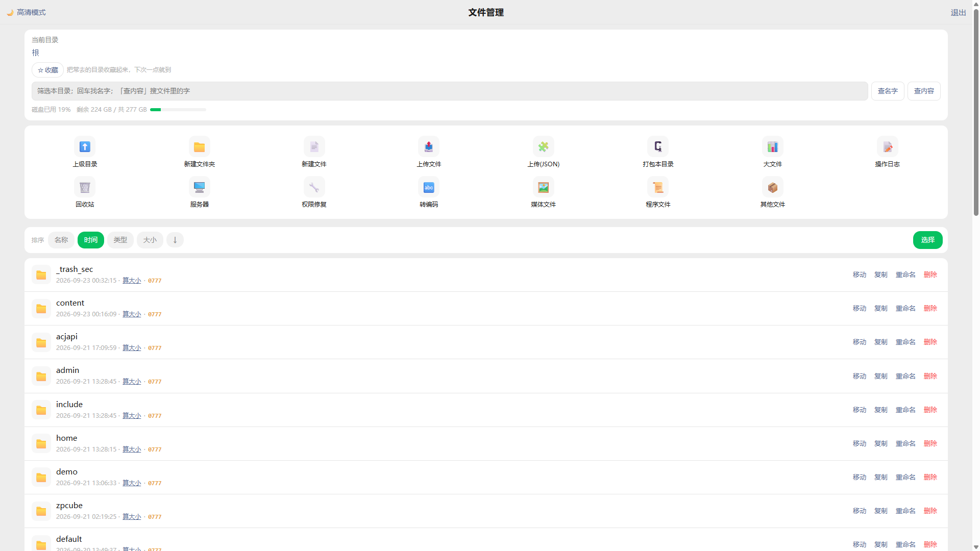Open the zpcube folder name
Screen dimensions: 980x551
(x=69, y=505)
